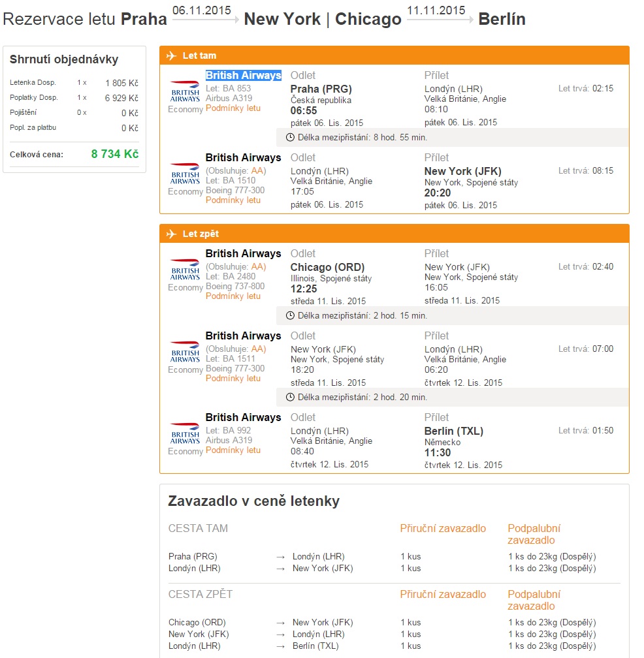The width and height of the screenshot is (644, 658).
Task: Click British Airways logo for flight BA 992
Action: (185, 433)
